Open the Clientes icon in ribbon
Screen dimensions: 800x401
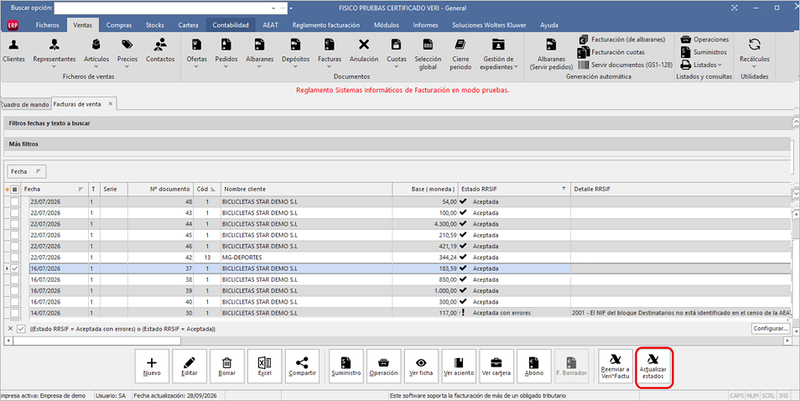pos(14,51)
